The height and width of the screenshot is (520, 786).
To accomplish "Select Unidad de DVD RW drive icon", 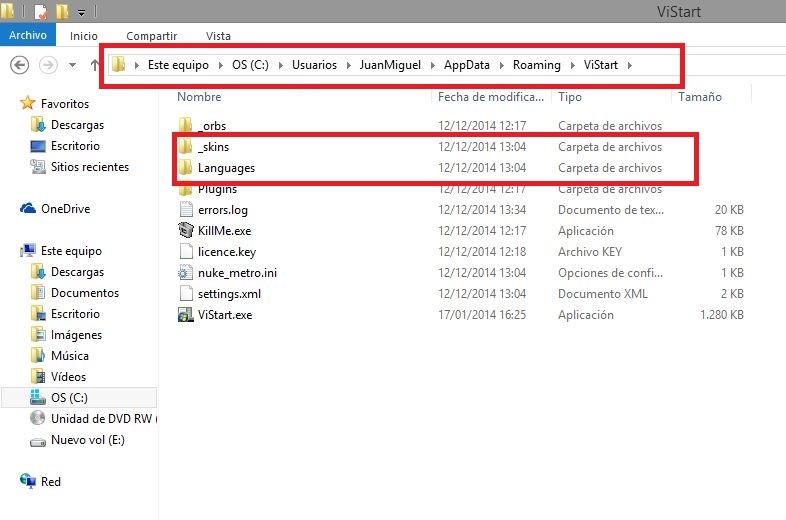I will pyautogui.click(x=38, y=418).
